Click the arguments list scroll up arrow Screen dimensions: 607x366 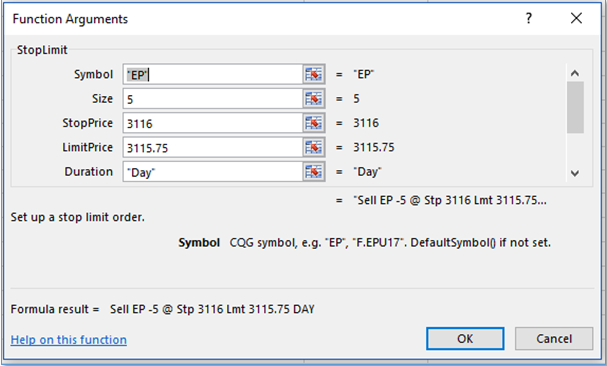pos(575,73)
